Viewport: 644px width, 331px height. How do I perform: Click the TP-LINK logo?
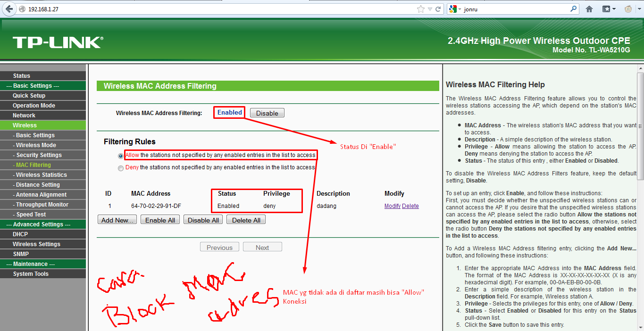point(58,42)
